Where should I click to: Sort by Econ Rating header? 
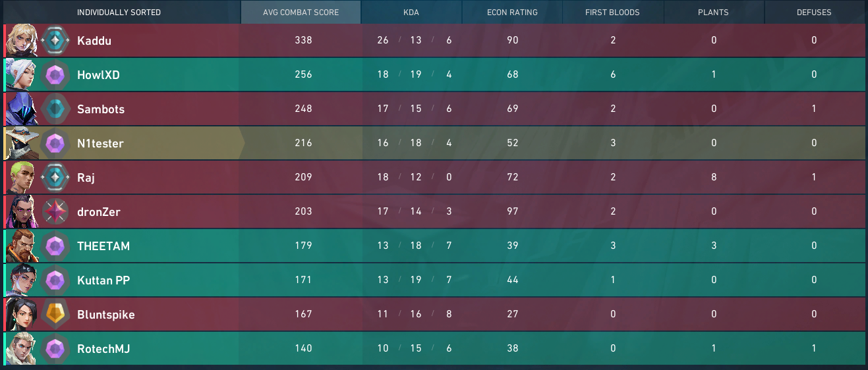(512, 12)
